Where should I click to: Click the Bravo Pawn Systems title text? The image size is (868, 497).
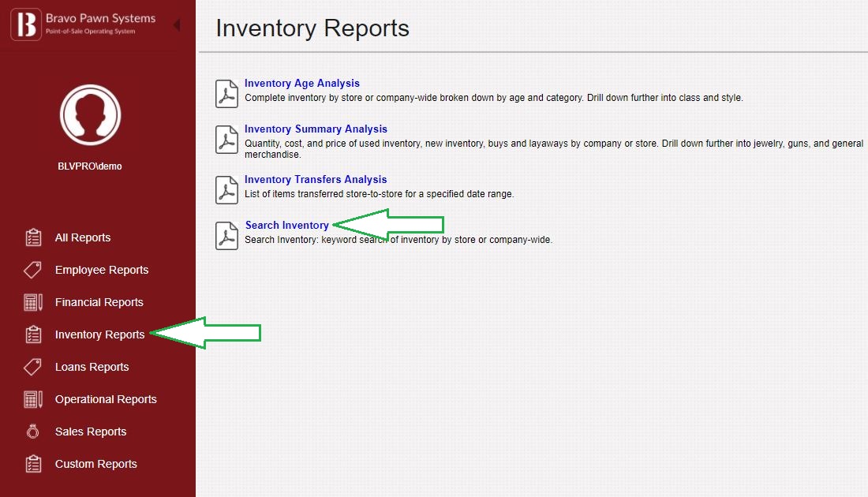pyautogui.click(x=101, y=18)
